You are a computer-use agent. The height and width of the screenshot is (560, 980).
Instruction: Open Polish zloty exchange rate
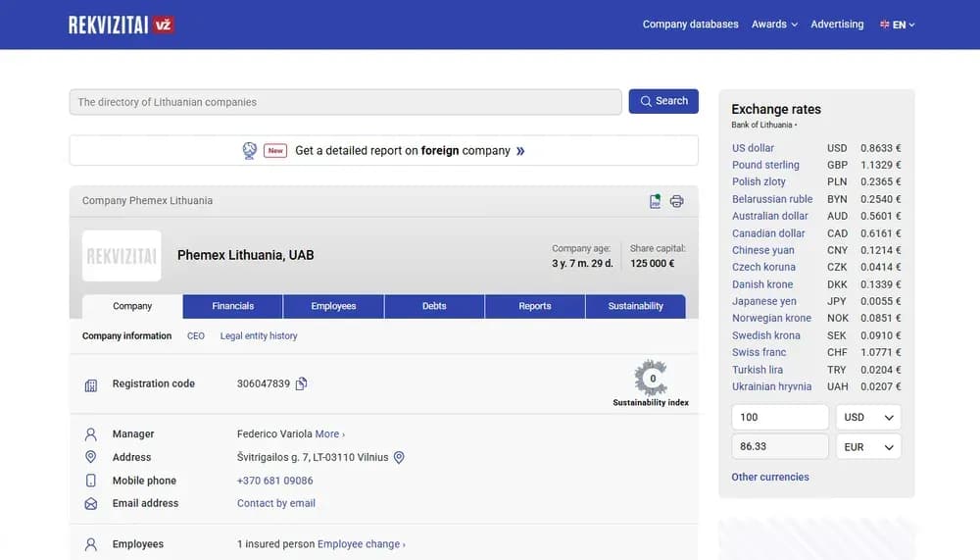759,182
